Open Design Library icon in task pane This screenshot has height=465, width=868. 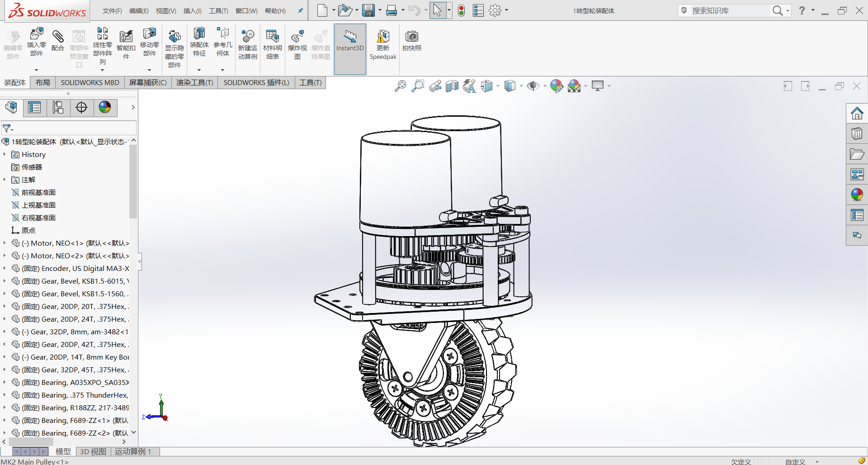point(857,134)
